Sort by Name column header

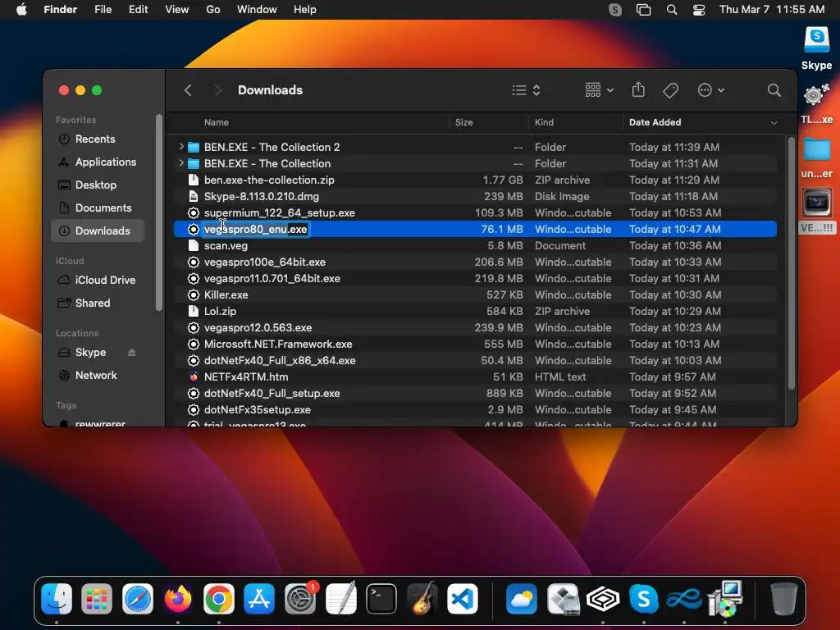(x=217, y=123)
